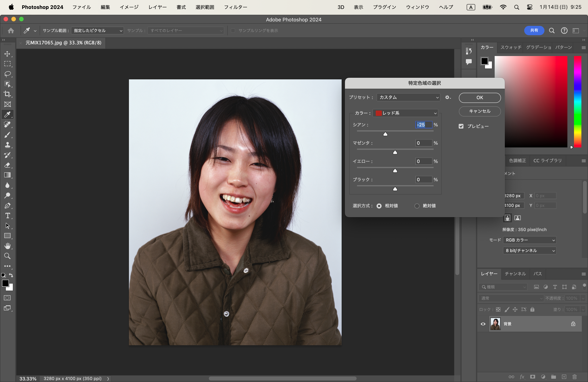This screenshot has height=382, width=588.
Task: Open the Help question mark button
Action: click(x=564, y=30)
